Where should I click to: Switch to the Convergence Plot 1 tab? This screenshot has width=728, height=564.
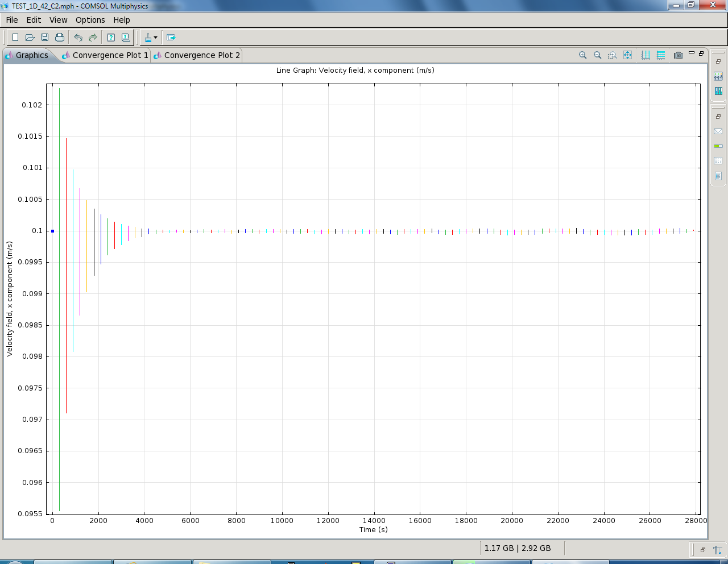pyautogui.click(x=110, y=55)
